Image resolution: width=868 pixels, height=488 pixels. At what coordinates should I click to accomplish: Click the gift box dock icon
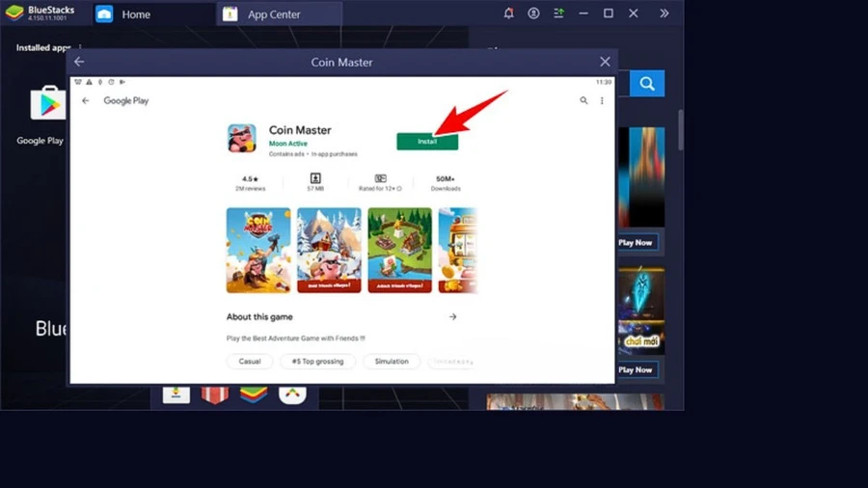tap(215, 393)
